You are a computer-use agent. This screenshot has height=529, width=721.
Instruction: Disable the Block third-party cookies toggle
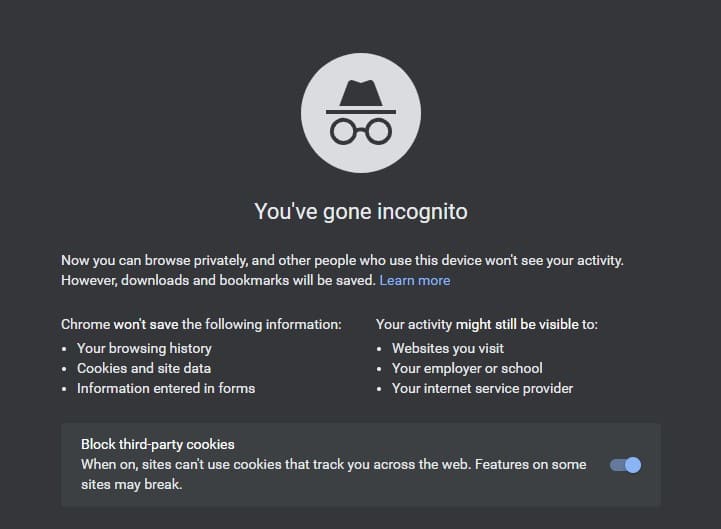(x=625, y=465)
